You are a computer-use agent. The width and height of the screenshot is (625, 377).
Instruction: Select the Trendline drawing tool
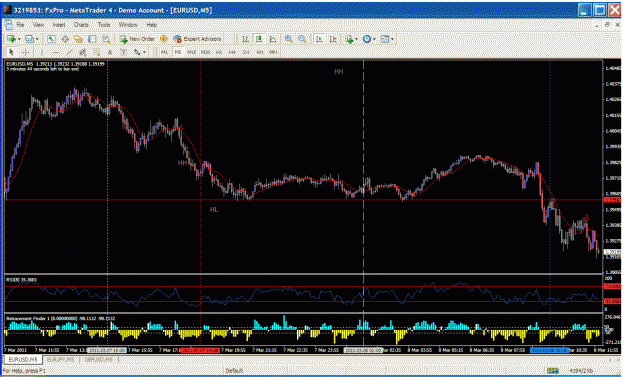point(69,52)
